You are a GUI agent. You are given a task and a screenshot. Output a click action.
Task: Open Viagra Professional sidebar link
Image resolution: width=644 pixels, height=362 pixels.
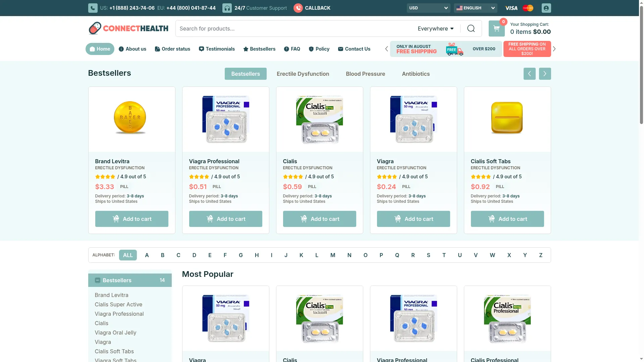tap(119, 314)
